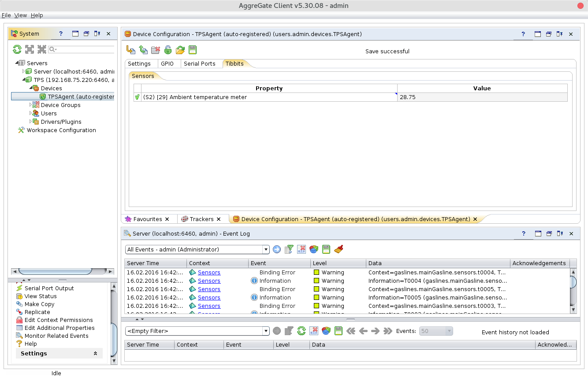Click View Status action
This screenshot has width=588, height=377.
[41, 296]
